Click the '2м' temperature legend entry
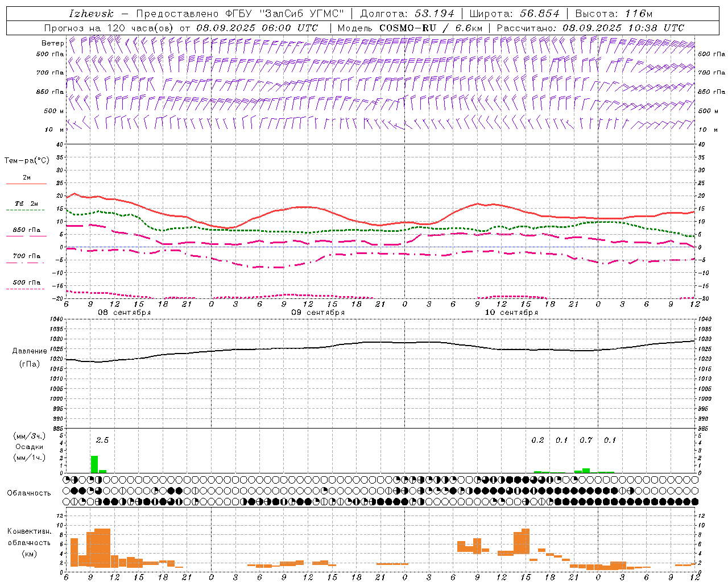 click(27, 178)
